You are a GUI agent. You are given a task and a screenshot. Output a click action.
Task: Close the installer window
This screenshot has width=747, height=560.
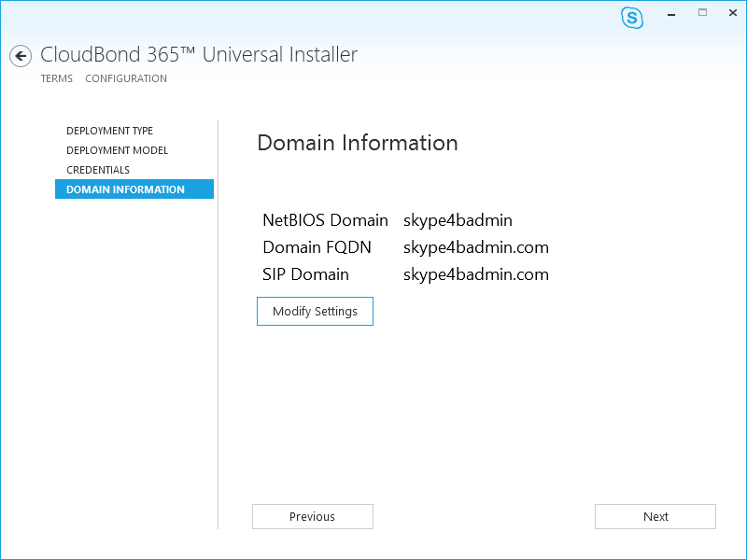733,13
